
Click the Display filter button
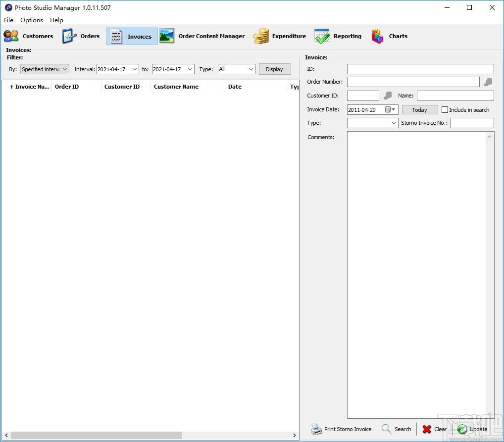(274, 69)
